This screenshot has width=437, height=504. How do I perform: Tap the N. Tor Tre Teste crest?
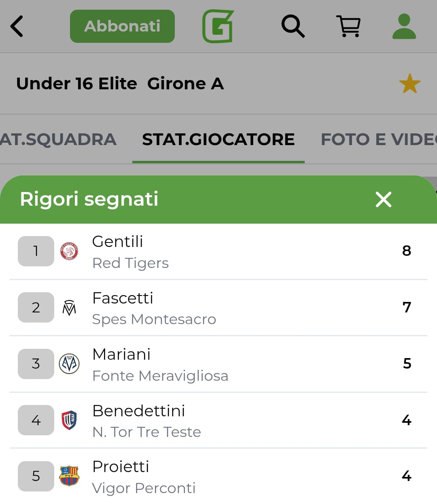69,420
